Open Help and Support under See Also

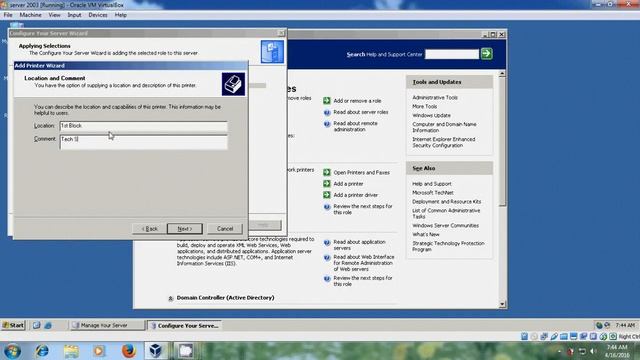(432, 184)
